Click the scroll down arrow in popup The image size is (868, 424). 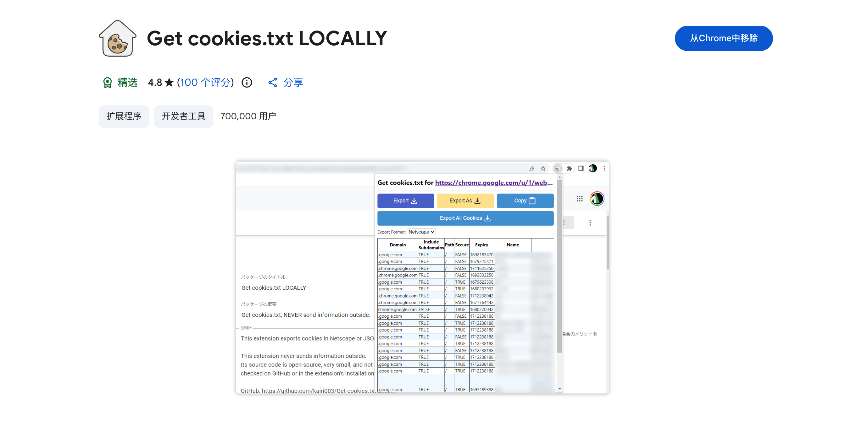(560, 388)
